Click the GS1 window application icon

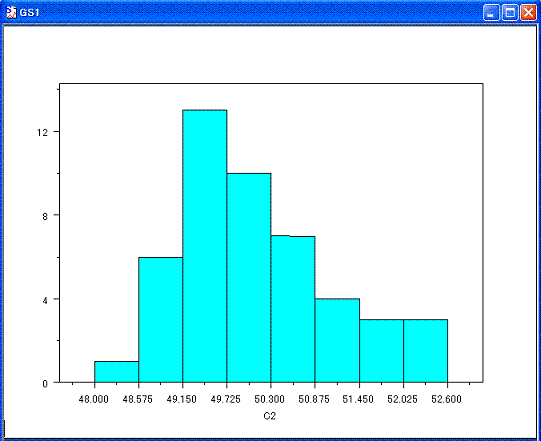coord(11,12)
